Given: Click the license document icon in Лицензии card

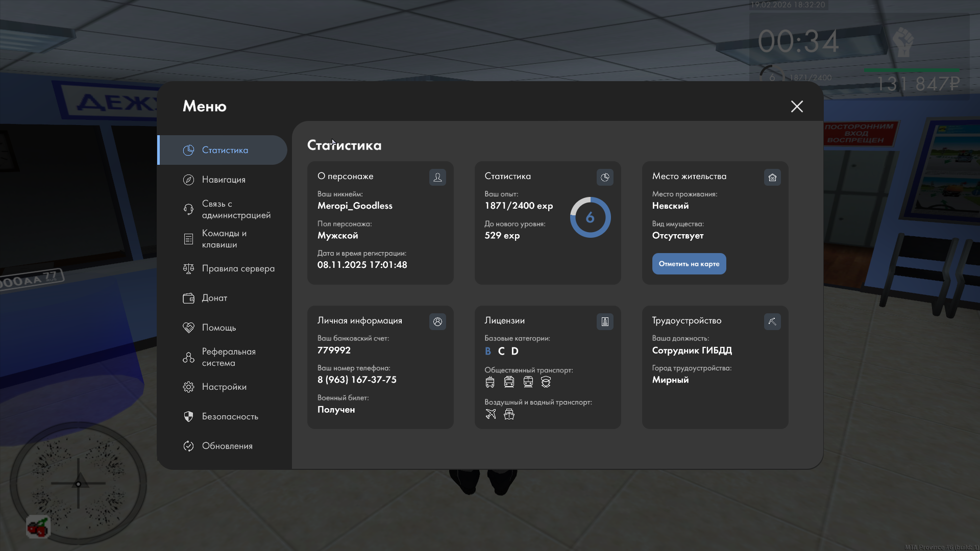Looking at the screenshot, I should click(x=605, y=321).
